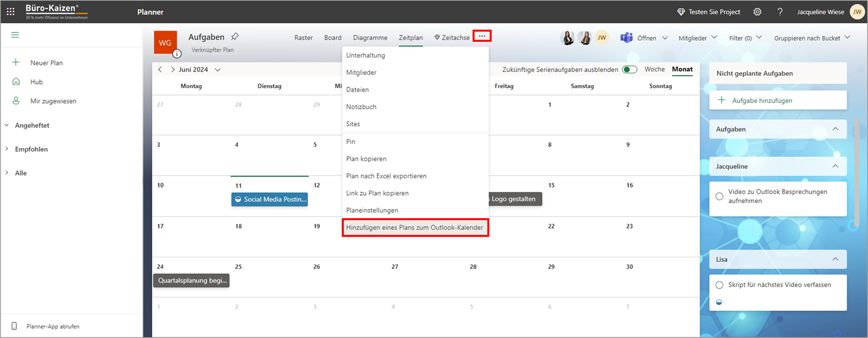Collapse the sidebar with the hamburger icon
The width and height of the screenshot is (868, 338).
click(15, 35)
